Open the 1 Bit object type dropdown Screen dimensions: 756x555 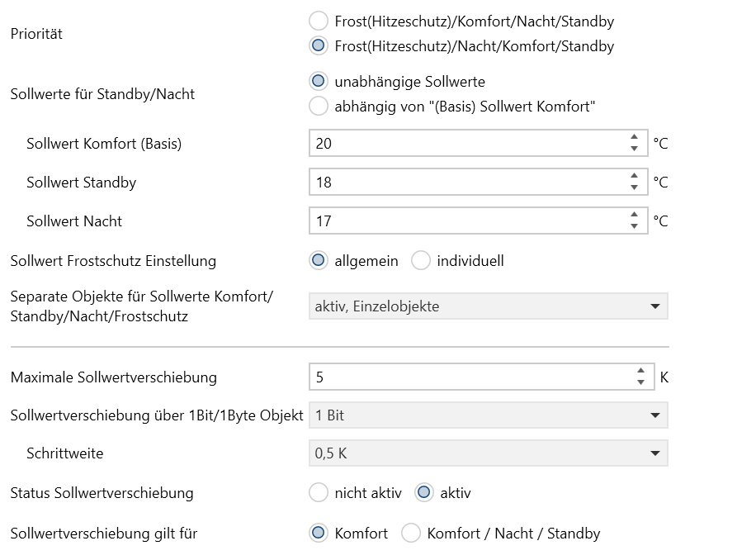[x=489, y=415]
